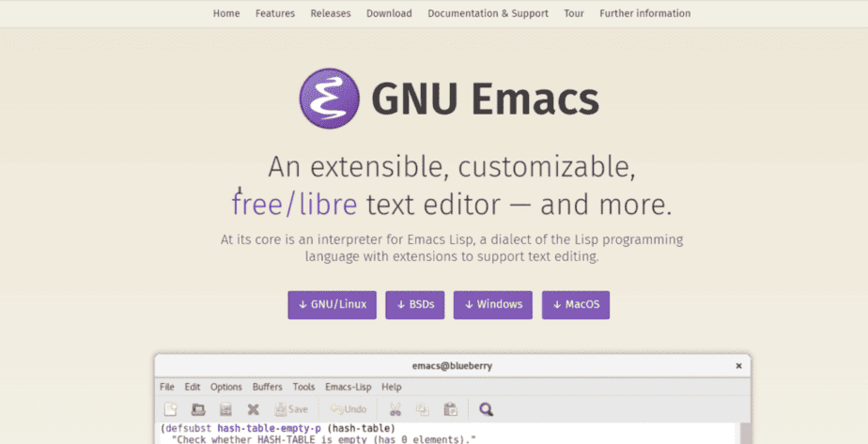This screenshot has width=868, height=444.
Task: Click the GNU Emacs purple logo
Action: (330, 99)
